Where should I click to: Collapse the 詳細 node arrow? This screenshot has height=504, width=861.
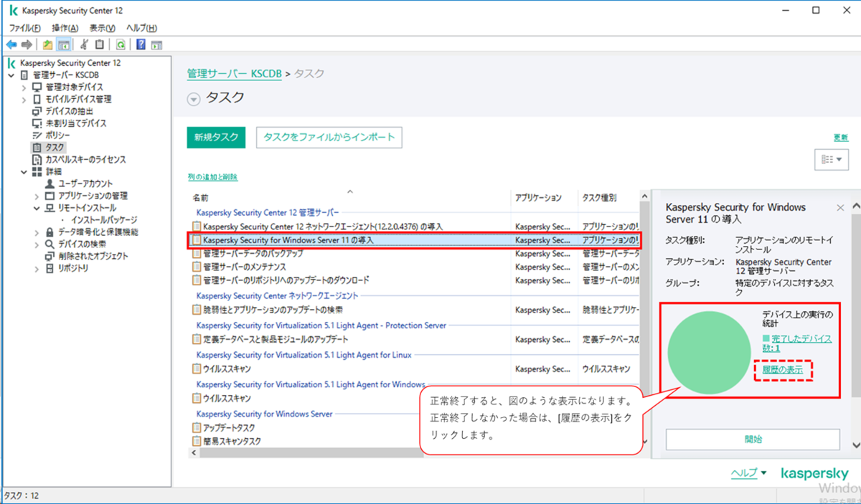point(24,171)
